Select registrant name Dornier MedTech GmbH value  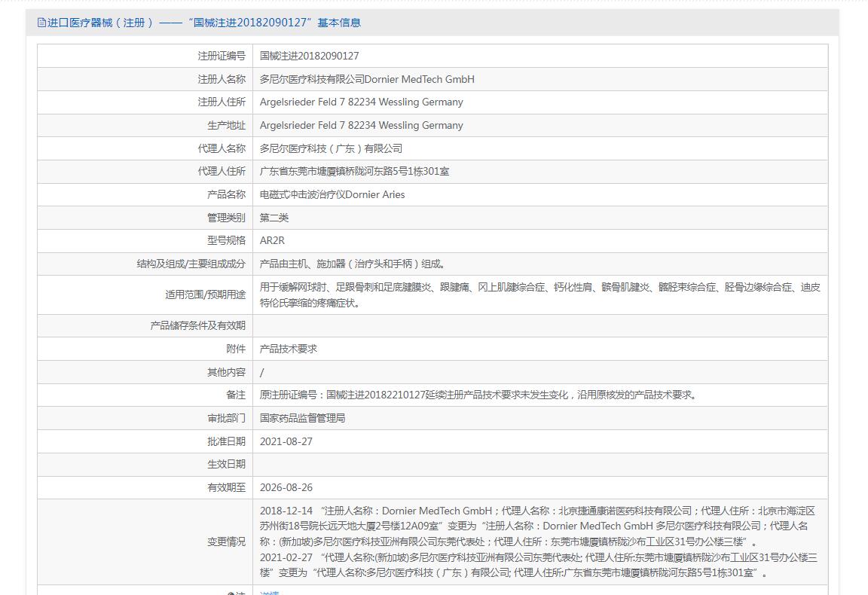pyautogui.click(x=367, y=79)
